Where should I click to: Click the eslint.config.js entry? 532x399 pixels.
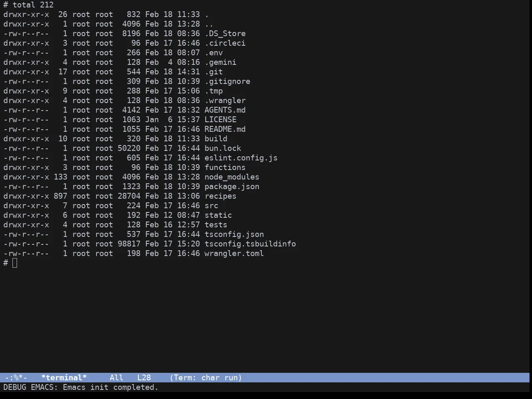pos(241,158)
